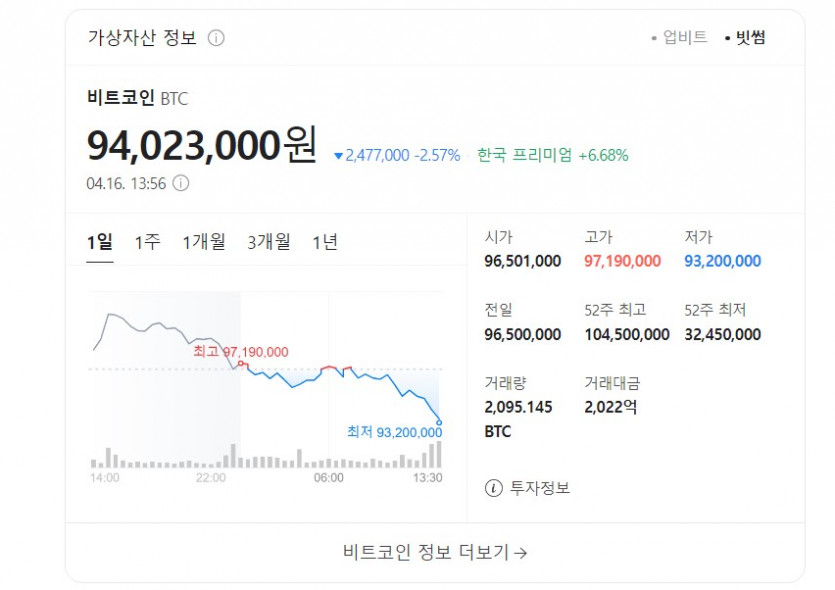The width and height of the screenshot is (835, 590).
Task: Show the 3개월 chart period
Action: [x=269, y=242]
